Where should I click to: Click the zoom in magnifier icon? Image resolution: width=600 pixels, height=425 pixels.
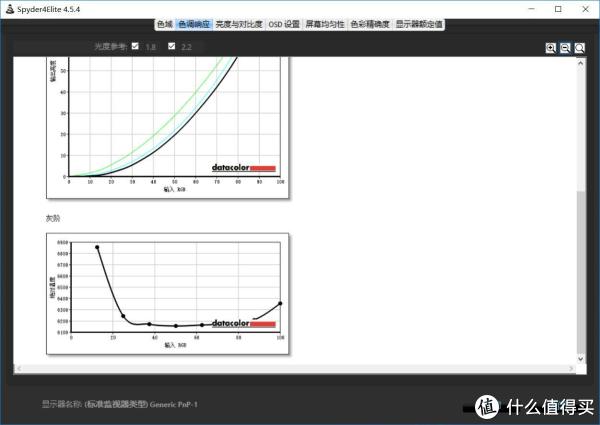(550, 48)
